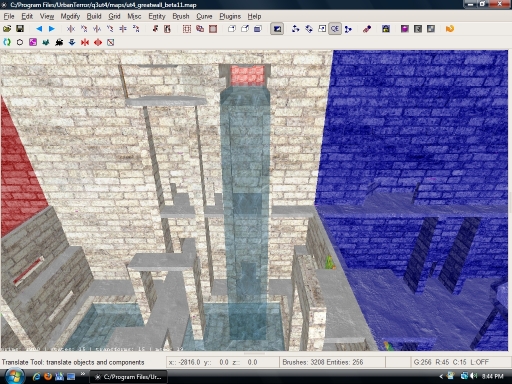Toggle the QE resize tool button
The height and width of the screenshot is (384, 512).
[x=335, y=29]
